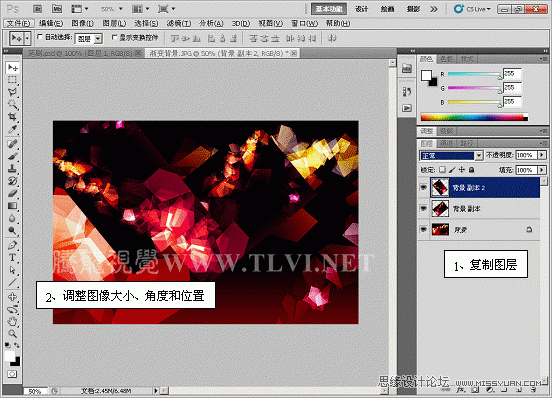Viewport: 552px width, 398px height.
Task: Open the 图像(I) menu
Action: coord(82,23)
